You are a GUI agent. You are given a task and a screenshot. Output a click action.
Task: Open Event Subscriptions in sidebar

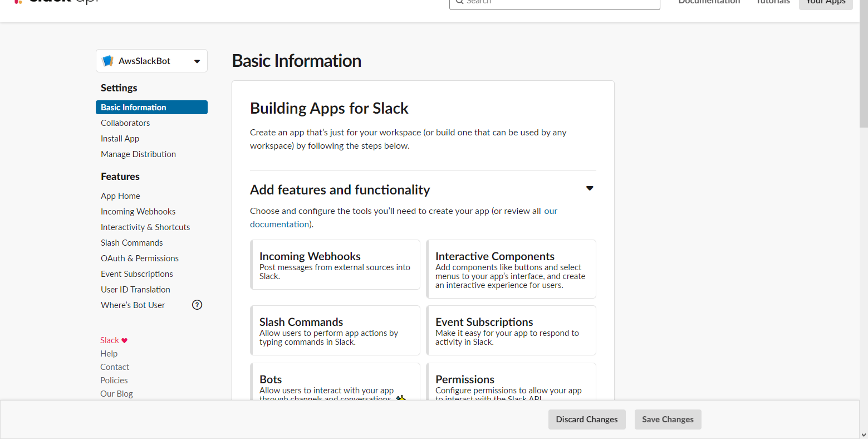(x=137, y=274)
